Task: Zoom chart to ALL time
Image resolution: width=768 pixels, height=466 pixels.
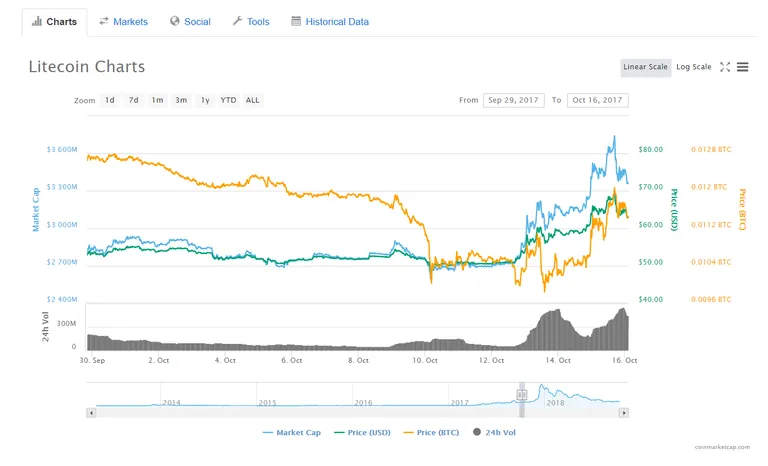Action: pos(252,100)
